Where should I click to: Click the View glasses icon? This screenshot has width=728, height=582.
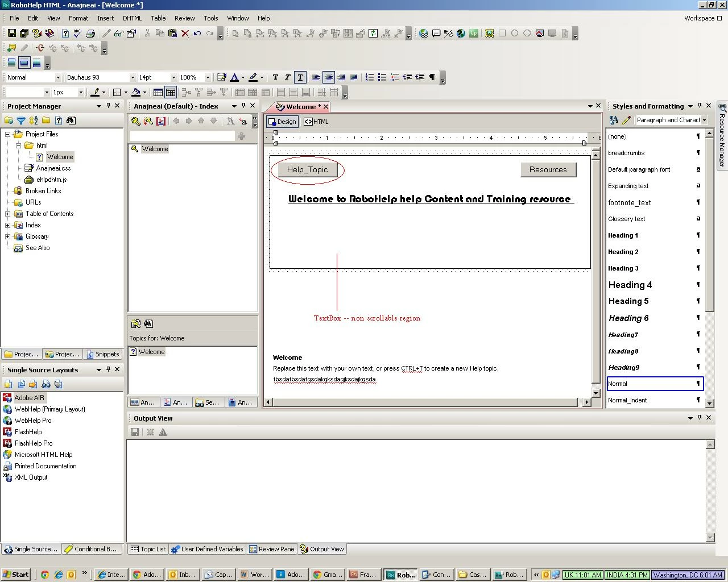pos(118,34)
